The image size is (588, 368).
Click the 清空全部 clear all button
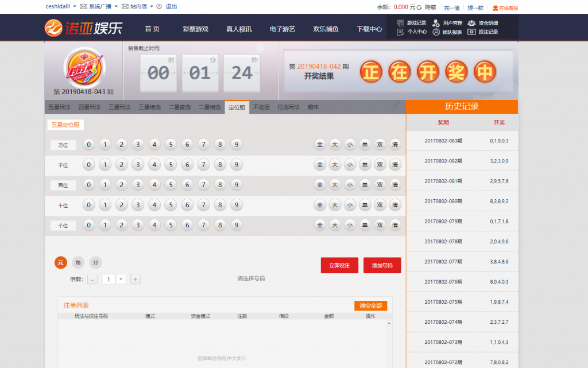tap(370, 305)
